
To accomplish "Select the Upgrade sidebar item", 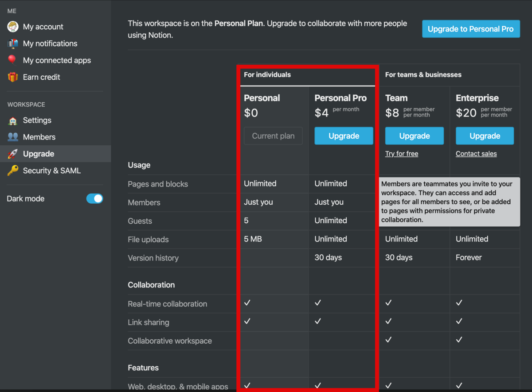I will click(x=55, y=154).
